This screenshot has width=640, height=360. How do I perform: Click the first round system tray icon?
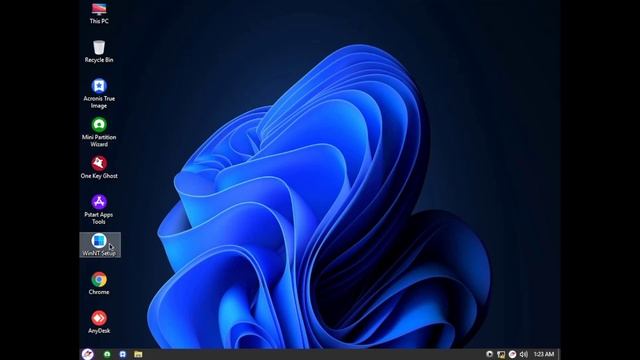point(489,354)
